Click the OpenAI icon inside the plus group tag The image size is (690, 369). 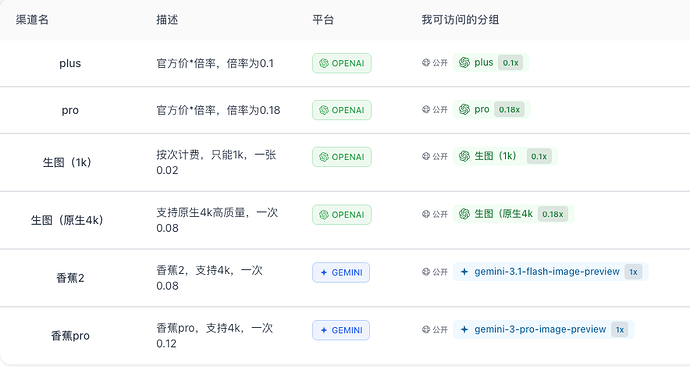coord(464,62)
